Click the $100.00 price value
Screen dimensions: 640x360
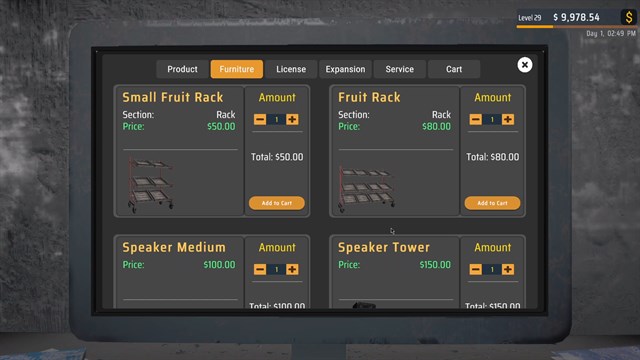(x=219, y=264)
